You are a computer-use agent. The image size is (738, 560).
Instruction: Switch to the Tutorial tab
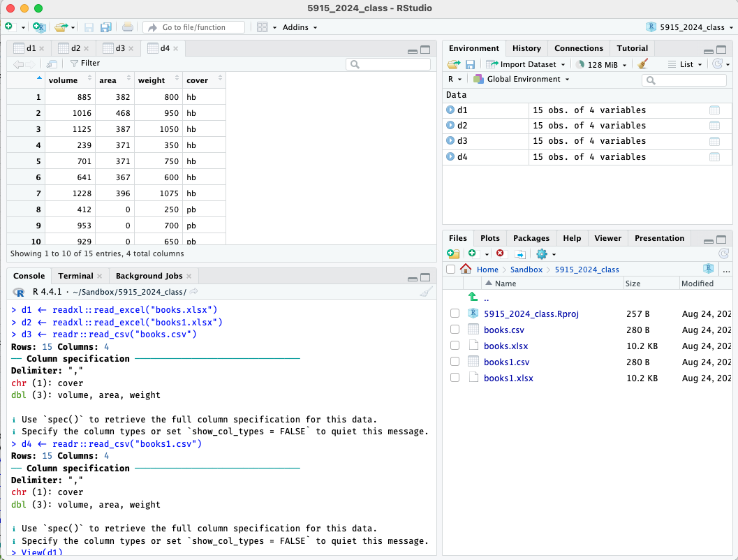click(x=632, y=48)
